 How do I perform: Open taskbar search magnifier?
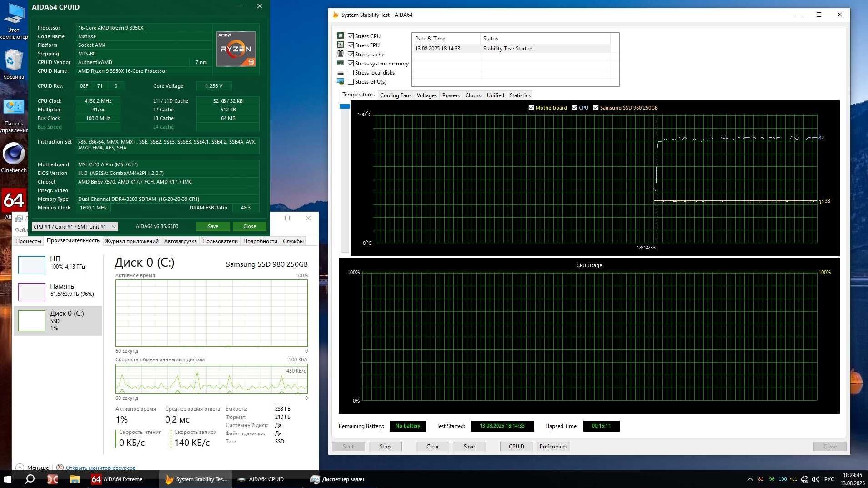coord(30,479)
